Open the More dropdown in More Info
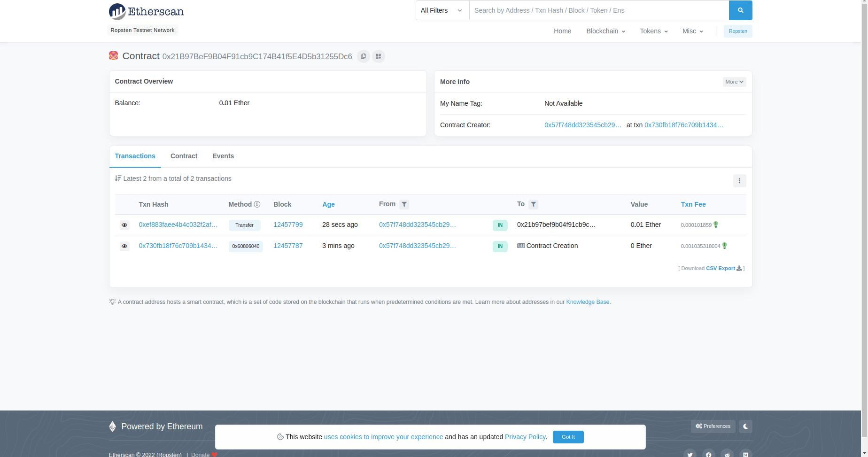 734,82
